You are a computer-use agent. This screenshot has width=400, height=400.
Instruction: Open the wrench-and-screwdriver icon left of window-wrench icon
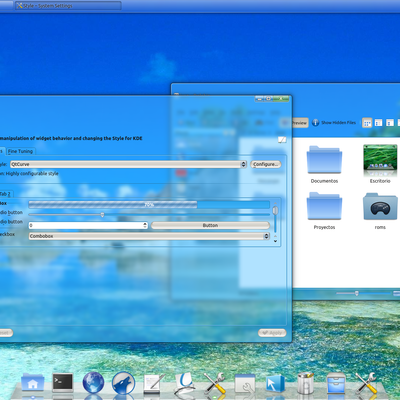(x=215, y=383)
